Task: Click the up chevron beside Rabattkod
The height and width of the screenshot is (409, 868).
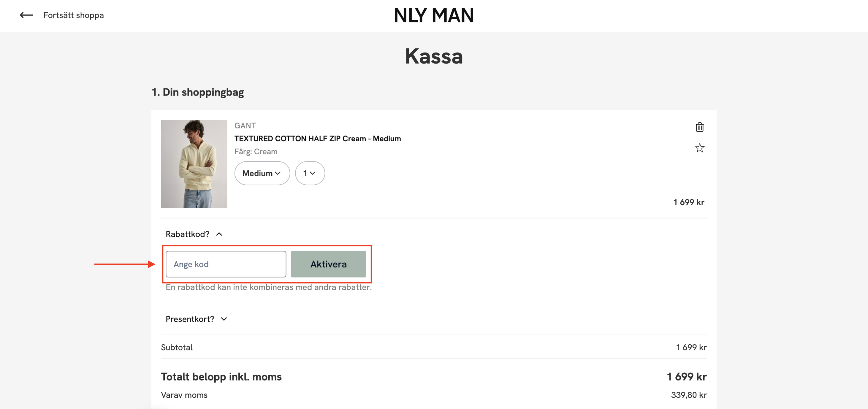Action: click(x=219, y=234)
